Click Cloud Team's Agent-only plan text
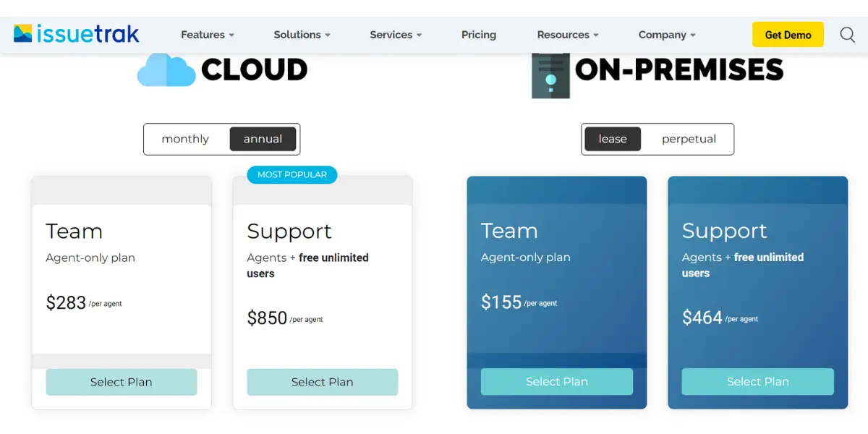This screenshot has width=868, height=434. click(x=90, y=258)
